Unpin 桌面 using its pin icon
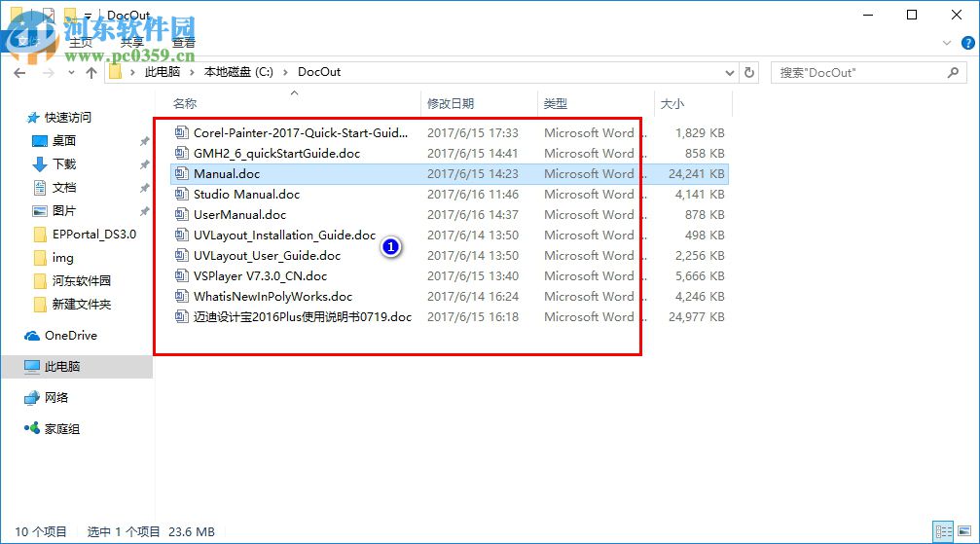This screenshot has width=980, height=544. [144, 141]
